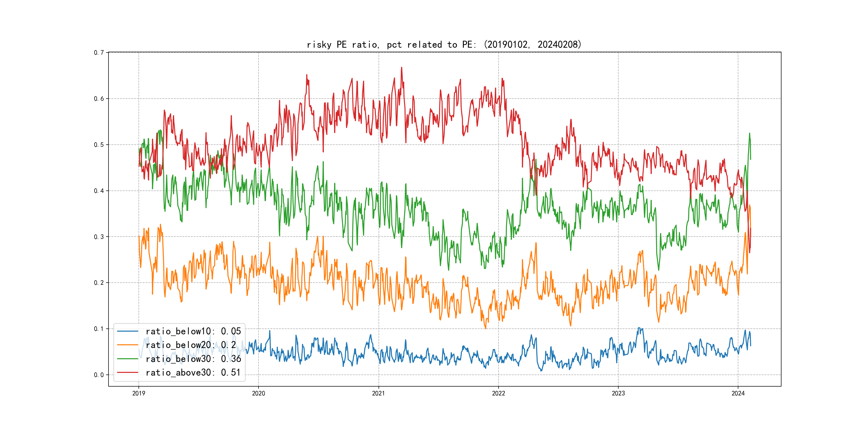Click the 0.3 y-axis tick label
Screen dimensions: 868x434
[99, 237]
